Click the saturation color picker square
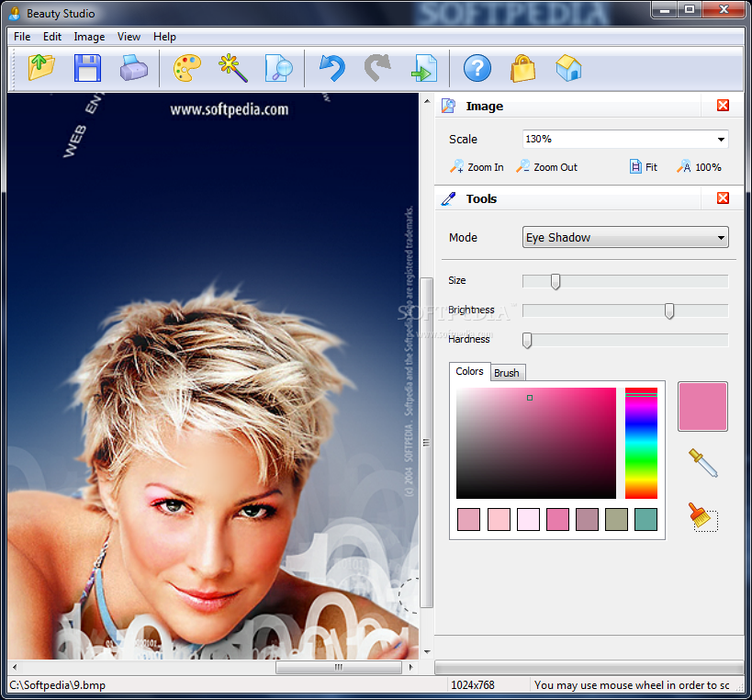 click(x=536, y=444)
